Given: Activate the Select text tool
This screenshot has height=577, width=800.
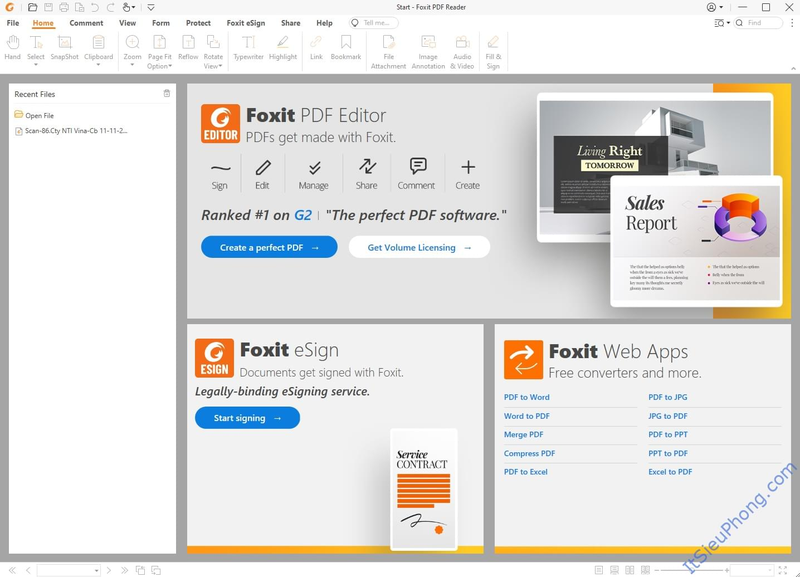Looking at the screenshot, I should tap(36, 48).
